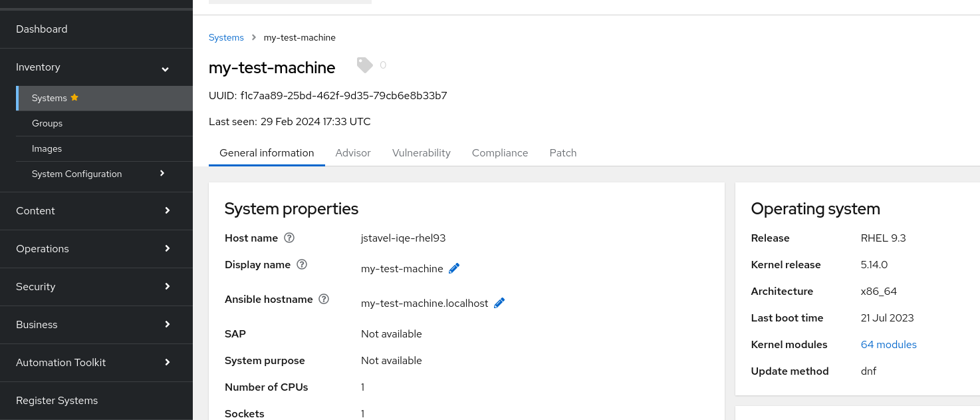
Task: Open the 64 modules link
Action: [888, 345]
